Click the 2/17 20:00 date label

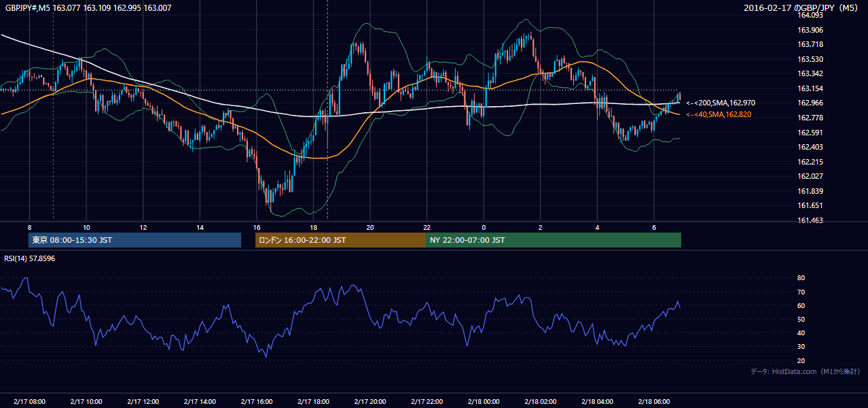[369, 402]
